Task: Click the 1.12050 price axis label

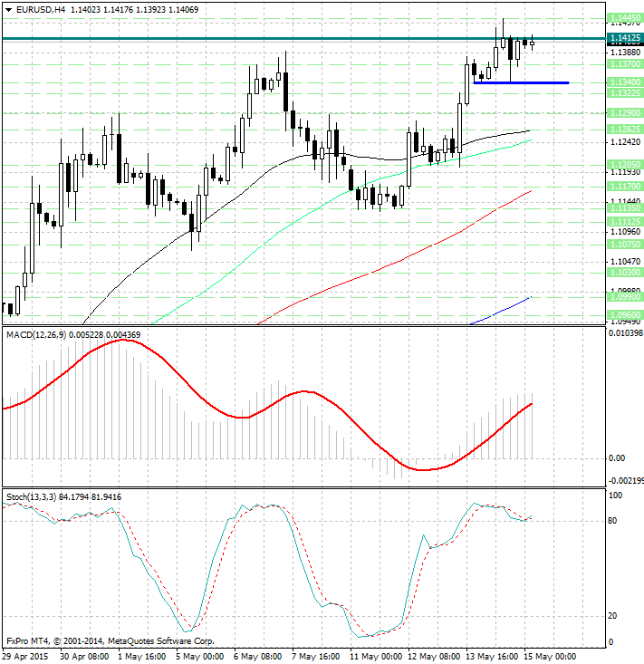Action: coord(625,165)
